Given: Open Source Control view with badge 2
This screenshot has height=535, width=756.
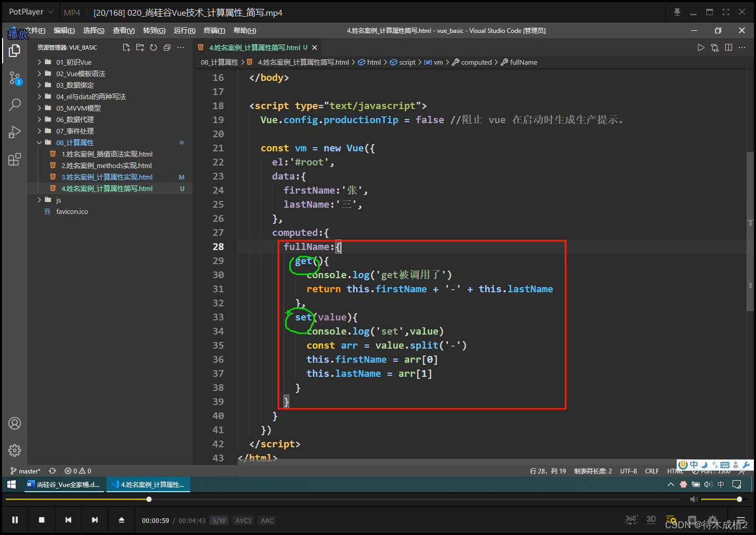Looking at the screenshot, I should [15, 79].
